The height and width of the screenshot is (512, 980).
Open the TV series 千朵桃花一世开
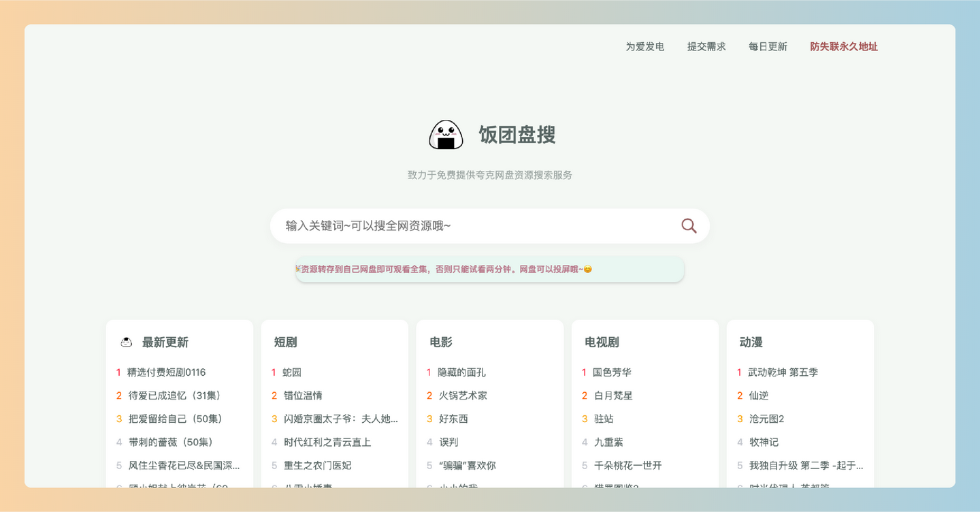(627, 465)
